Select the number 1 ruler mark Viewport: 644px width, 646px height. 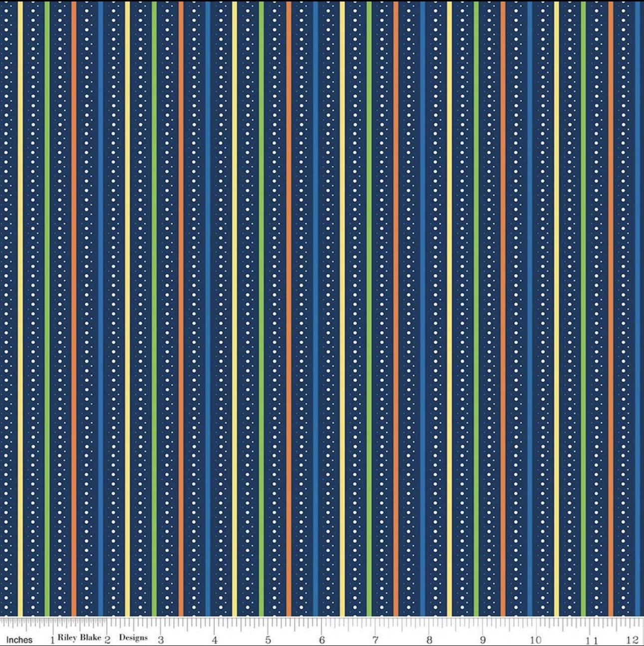pos(52,640)
